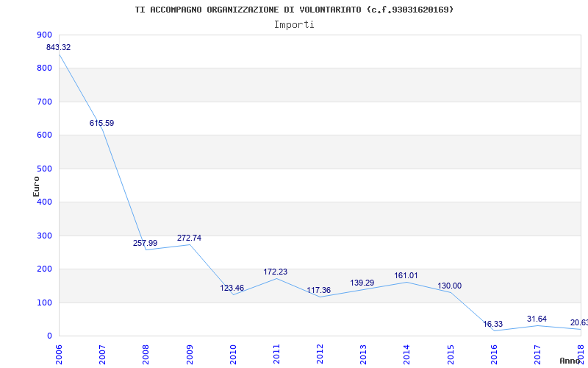
Task: Click the 172.23 data label
Action: pos(275,272)
